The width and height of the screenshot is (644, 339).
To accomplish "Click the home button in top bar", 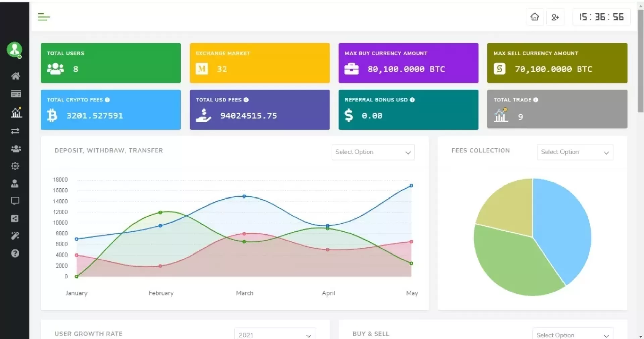I will 535,17.
